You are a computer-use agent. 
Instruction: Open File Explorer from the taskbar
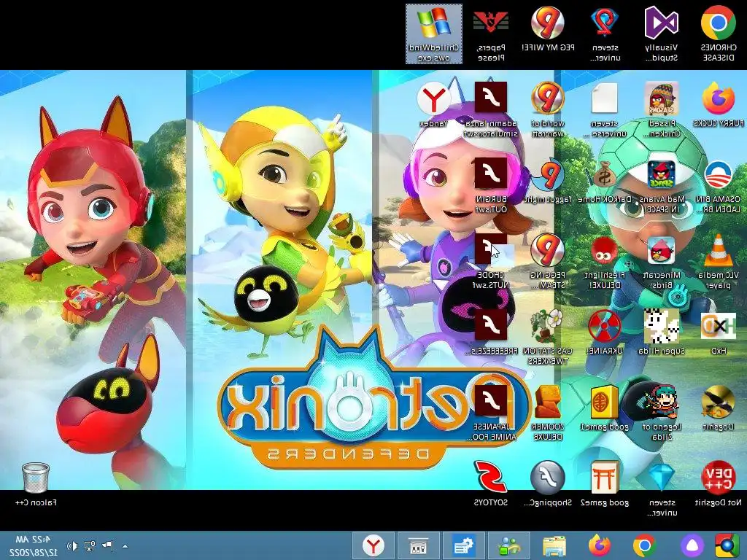pos(554,545)
